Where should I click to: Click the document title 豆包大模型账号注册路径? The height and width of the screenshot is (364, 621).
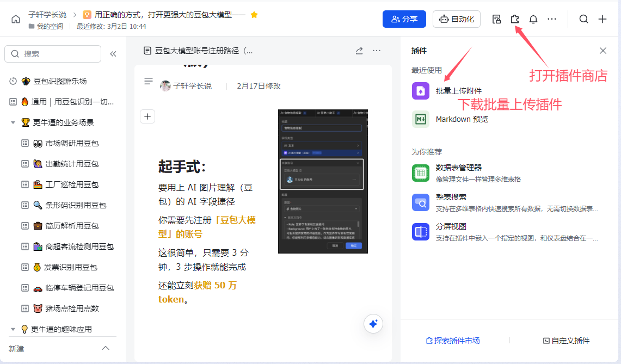pyautogui.click(x=204, y=51)
